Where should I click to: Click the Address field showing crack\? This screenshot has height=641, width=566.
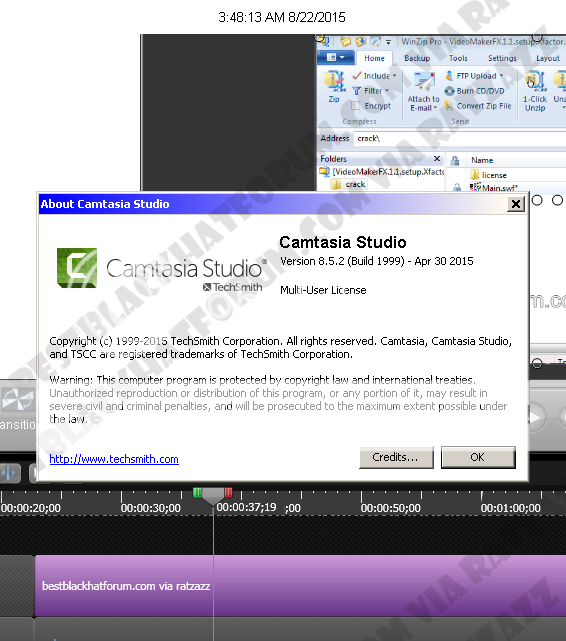[x=460, y=139]
